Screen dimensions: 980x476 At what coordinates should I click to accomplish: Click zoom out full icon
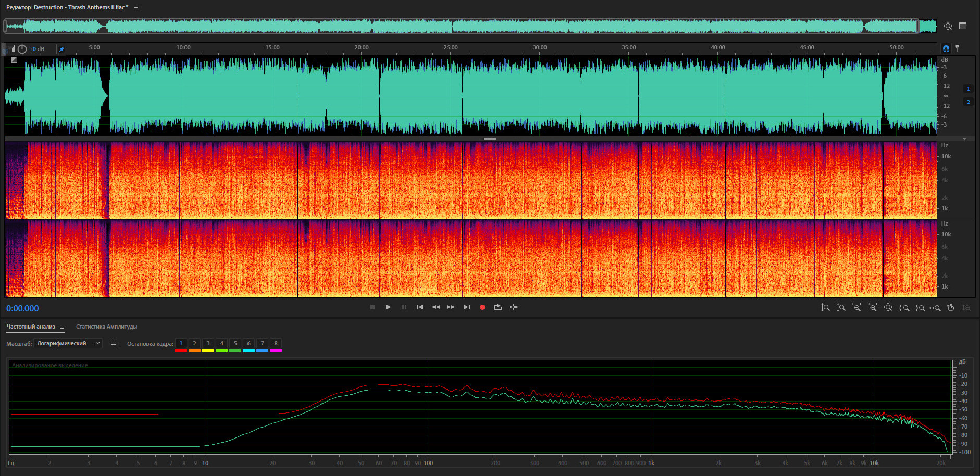[888, 308]
